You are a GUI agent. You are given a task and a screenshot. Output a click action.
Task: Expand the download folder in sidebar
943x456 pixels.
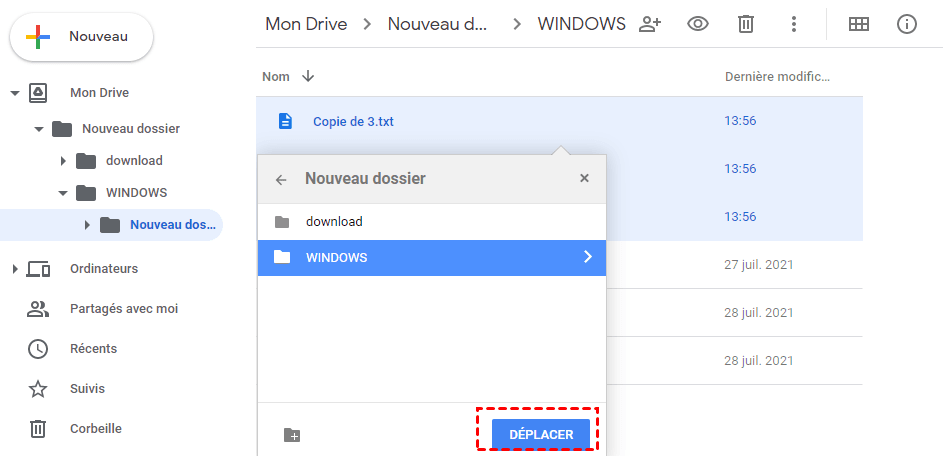pyautogui.click(x=63, y=161)
